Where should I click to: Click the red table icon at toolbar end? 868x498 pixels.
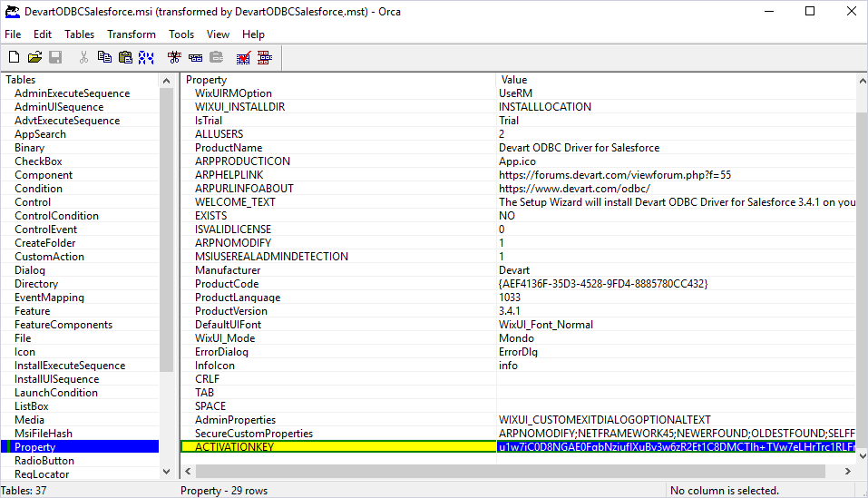click(264, 57)
